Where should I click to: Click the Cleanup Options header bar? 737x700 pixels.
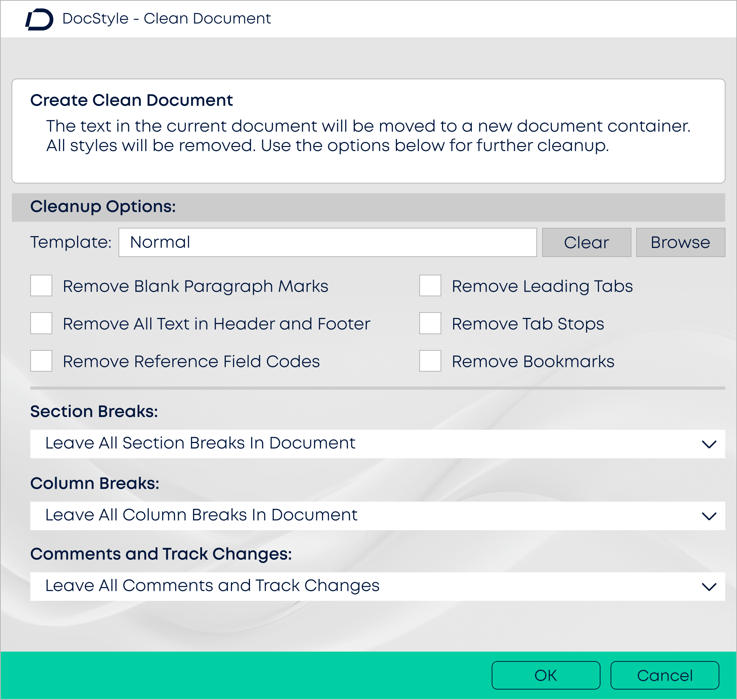pos(368,207)
